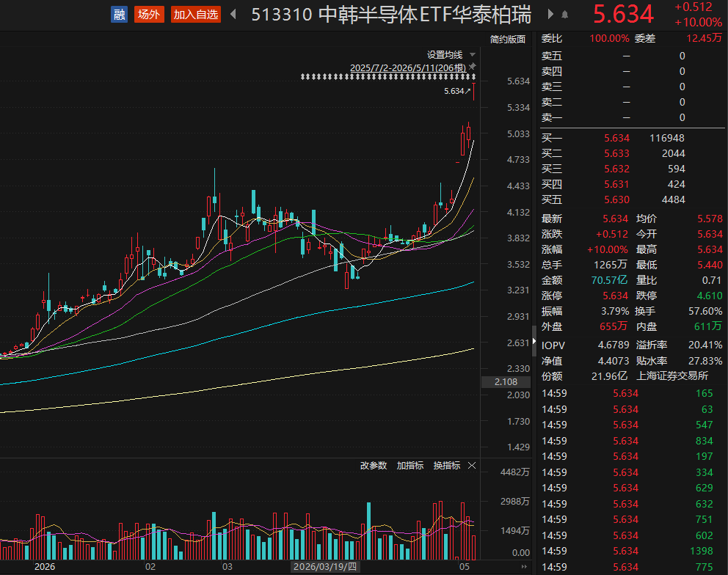Go to next stock with right arrow
Viewport: 728px width, 575px height.
tap(550, 15)
